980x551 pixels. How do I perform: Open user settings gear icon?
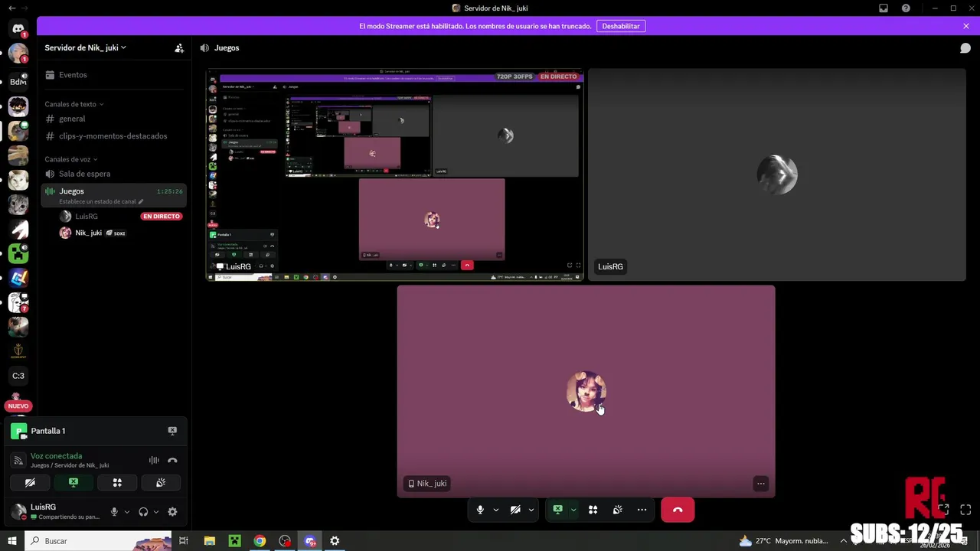(x=172, y=512)
